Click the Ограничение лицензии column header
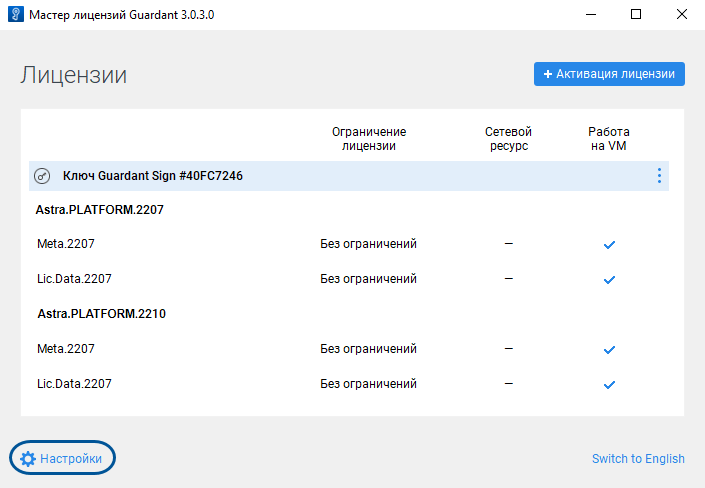The height and width of the screenshot is (488, 705). pyautogui.click(x=368, y=139)
